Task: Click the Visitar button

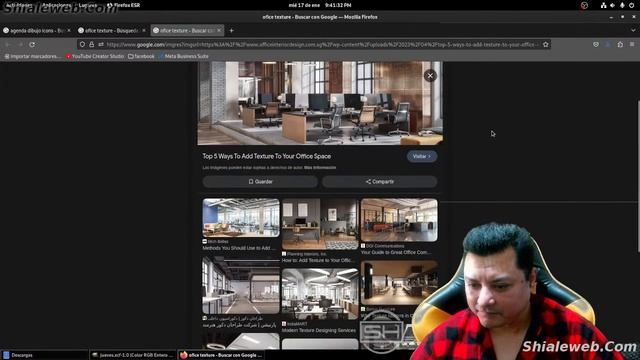Action: (422, 156)
